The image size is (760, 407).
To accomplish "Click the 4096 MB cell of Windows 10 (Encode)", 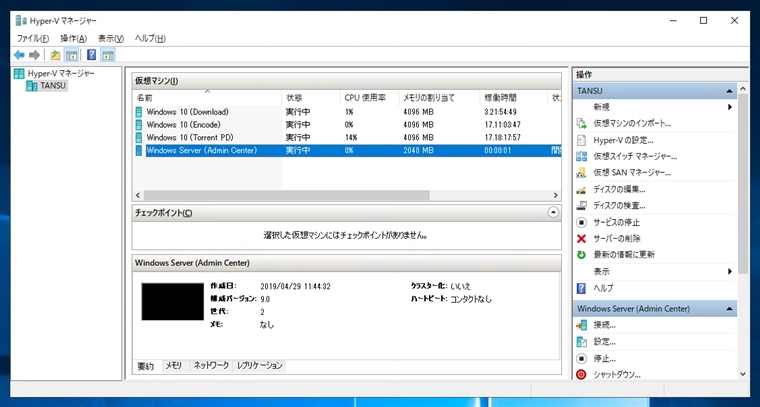I will click(x=418, y=125).
